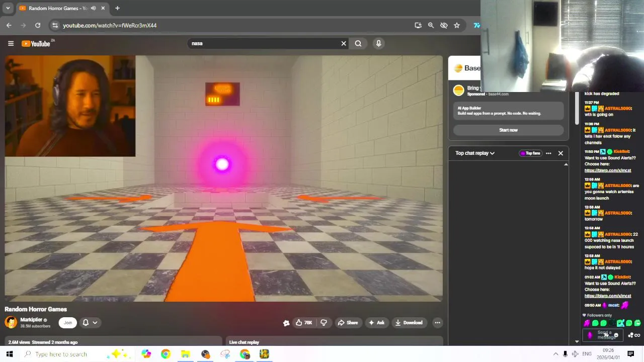Click the Base44 sponsored ad logo
Image resolution: width=644 pixels, height=362 pixels.
[x=458, y=90]
